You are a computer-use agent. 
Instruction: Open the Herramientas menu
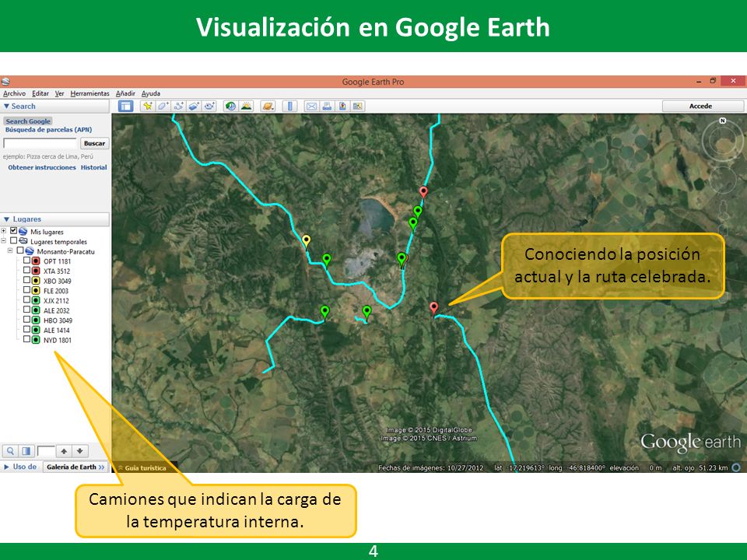[x=90, y=93]
